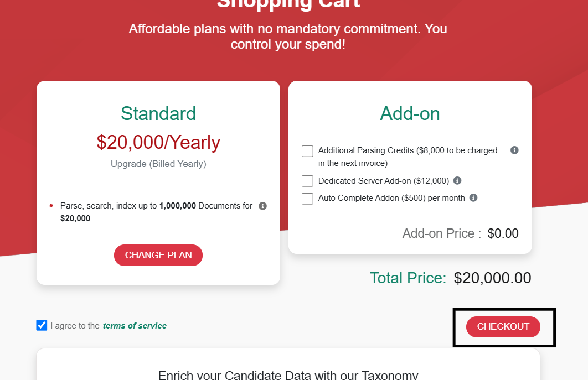The image size is (588, 380).
Task: Click the CHANGE PLAN button
Action: tap(158, 255)
